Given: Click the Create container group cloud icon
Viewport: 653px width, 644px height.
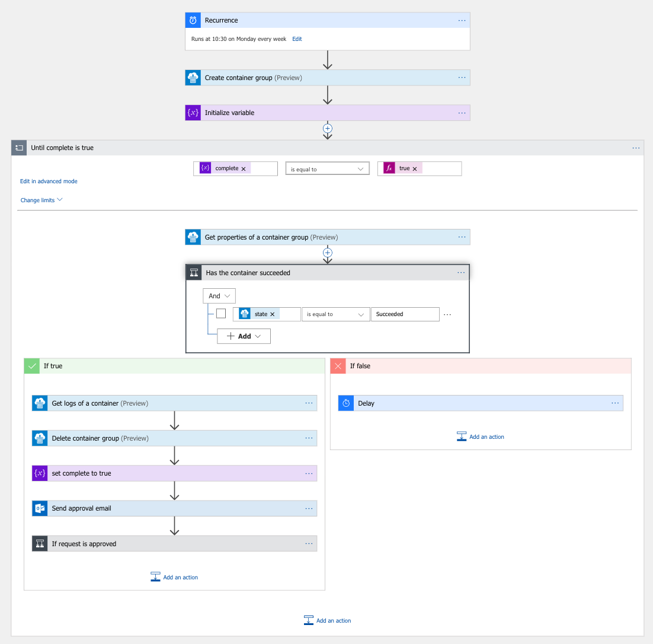Looking at the screenshot, I should (193, 78).
